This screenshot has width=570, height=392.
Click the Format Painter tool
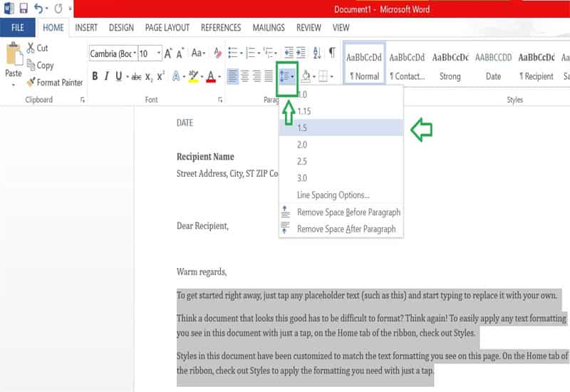pos(54,83)
